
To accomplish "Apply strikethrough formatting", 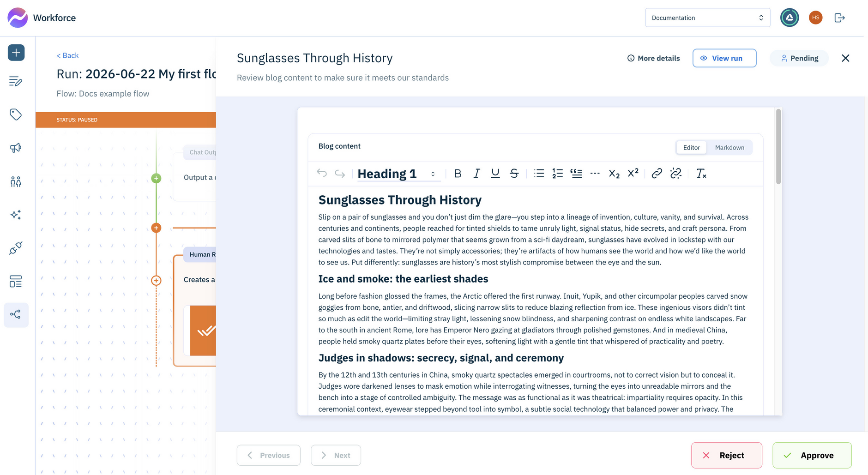I will coord(514,174).
